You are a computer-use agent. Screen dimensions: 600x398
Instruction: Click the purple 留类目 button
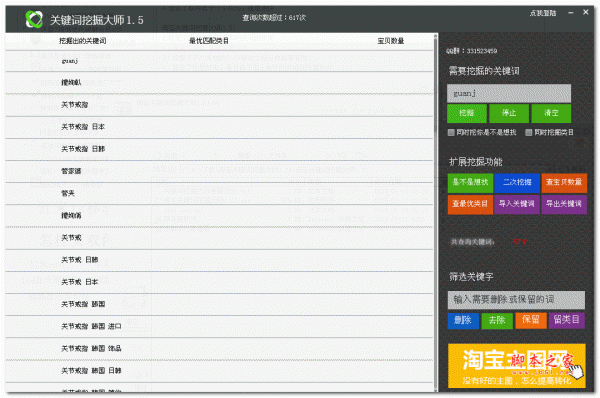[567, 320]
